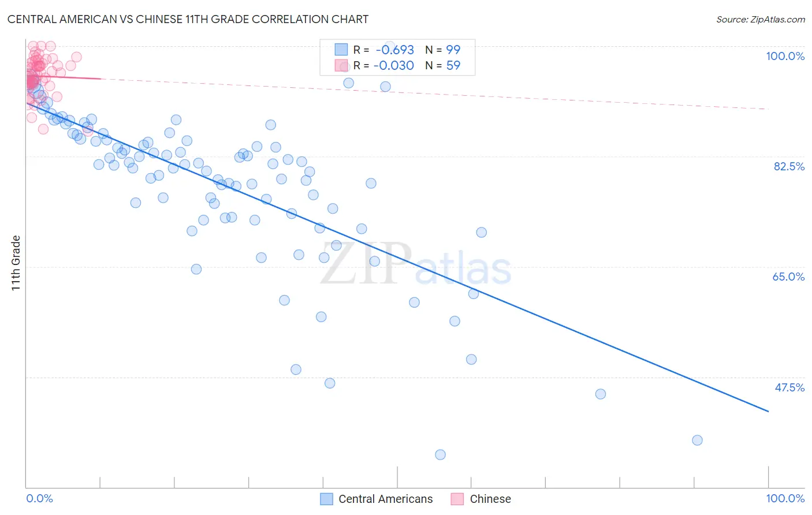Click the blue data point at far right near 37%

pyautogui.click(x=697, y=440)
